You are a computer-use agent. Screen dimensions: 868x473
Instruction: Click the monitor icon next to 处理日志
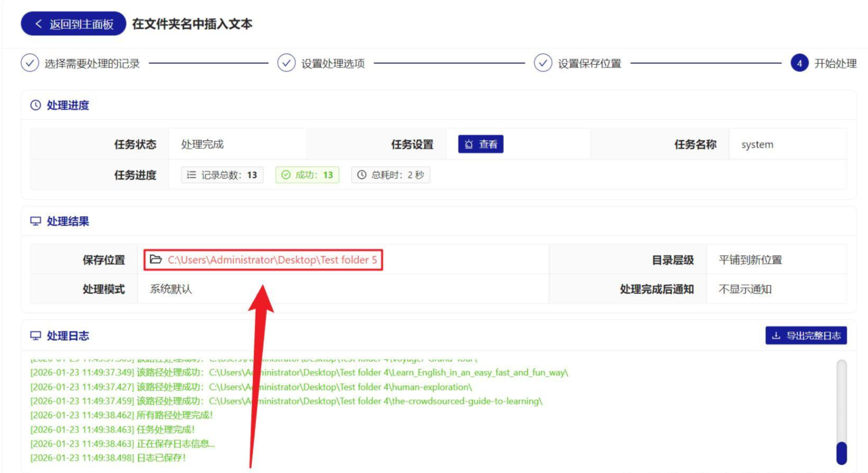pos(35,336)
